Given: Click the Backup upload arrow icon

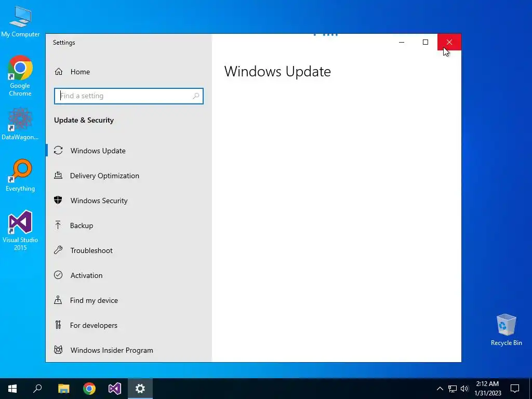Looking at the screenshot, I should 58,225.
